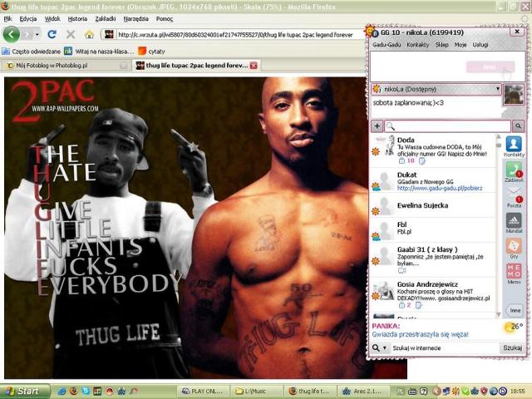The height and width of the screenshot is (399, 532).
Task: Click the note icon under Doda's description
Action: (x=421, y=160)
